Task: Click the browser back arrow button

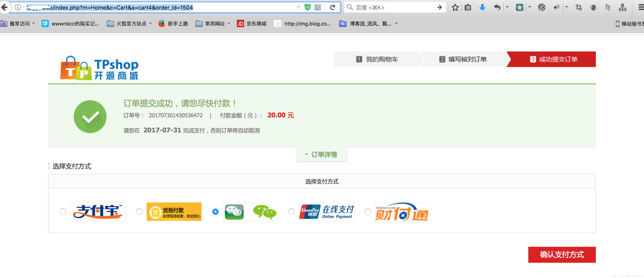Action: coord(4,8)
